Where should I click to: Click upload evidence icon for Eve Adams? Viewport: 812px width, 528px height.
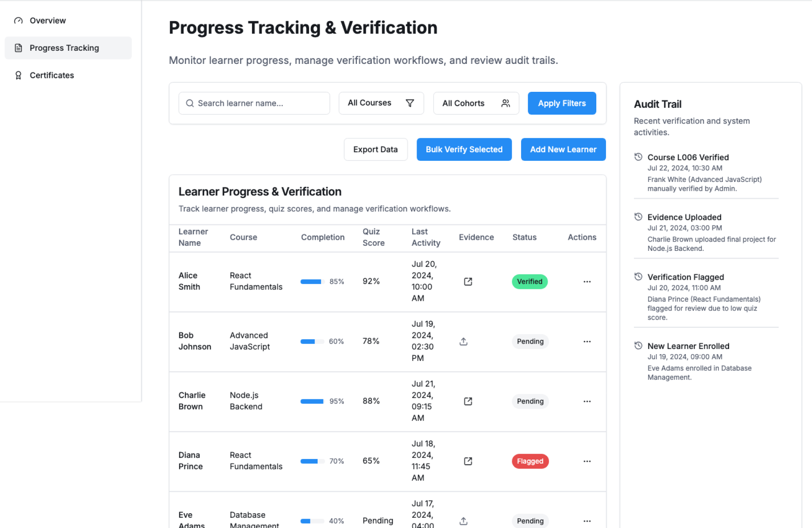click(x=464, y=521)
